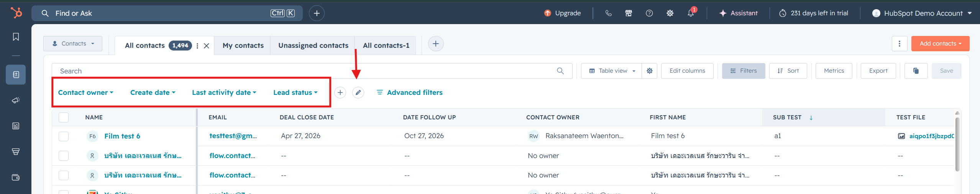980x194 pixels.
Task: Open the HubSpot marketplace icon
Action: (x=629, y=13)
